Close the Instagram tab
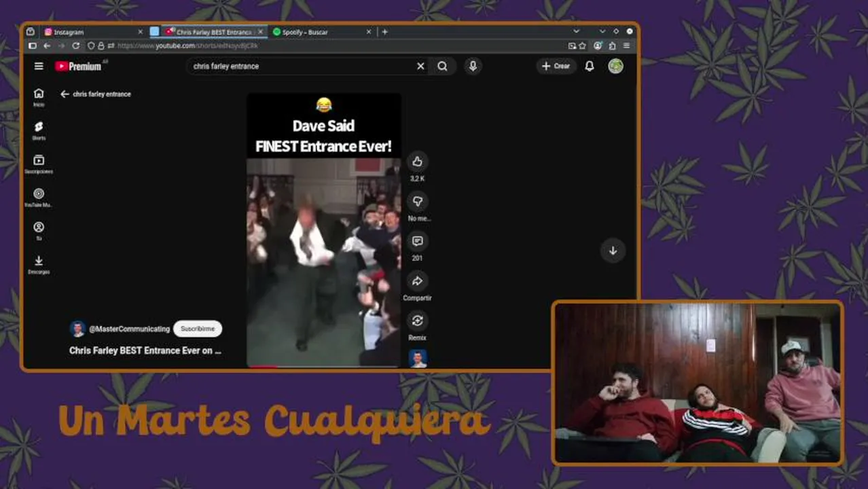 point(141,32)
